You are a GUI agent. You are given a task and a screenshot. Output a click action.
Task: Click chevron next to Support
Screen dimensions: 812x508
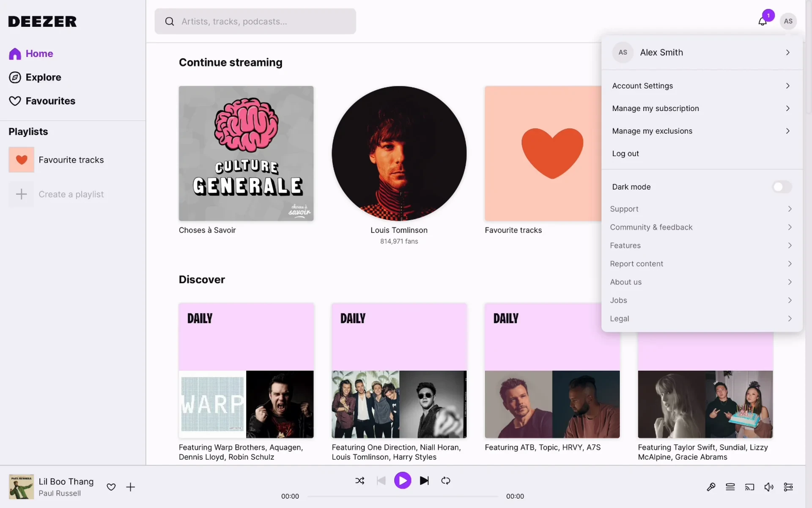coord(790,209)
